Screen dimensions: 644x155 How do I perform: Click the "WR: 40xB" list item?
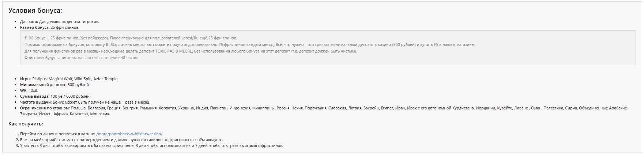click(29, 90)
